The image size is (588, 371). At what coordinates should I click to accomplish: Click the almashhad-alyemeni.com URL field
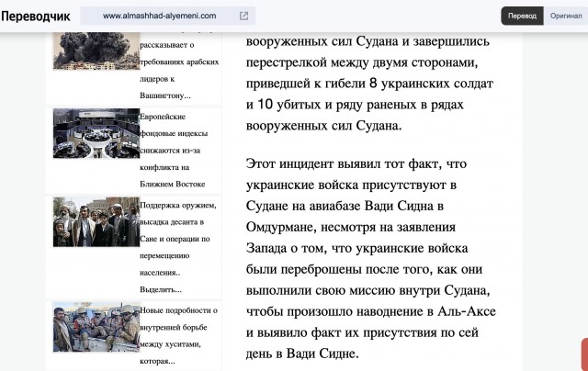pyautogui.click(x=167, y=16)
